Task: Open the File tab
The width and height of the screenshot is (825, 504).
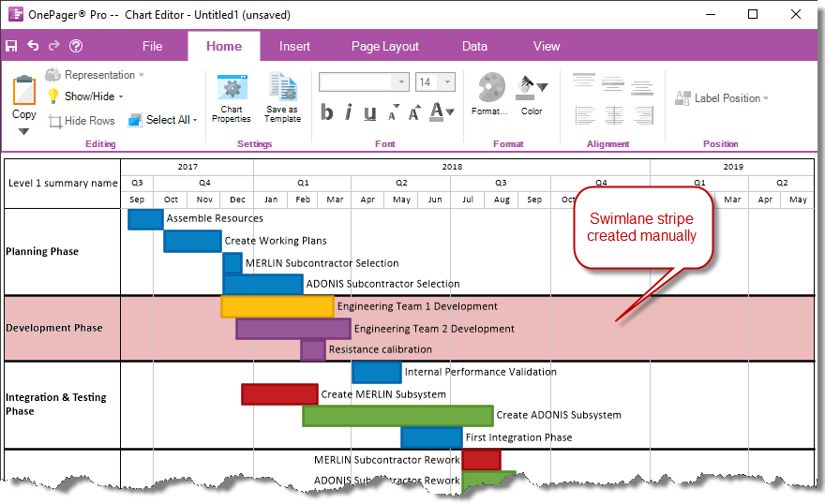Action: [152, 46]
